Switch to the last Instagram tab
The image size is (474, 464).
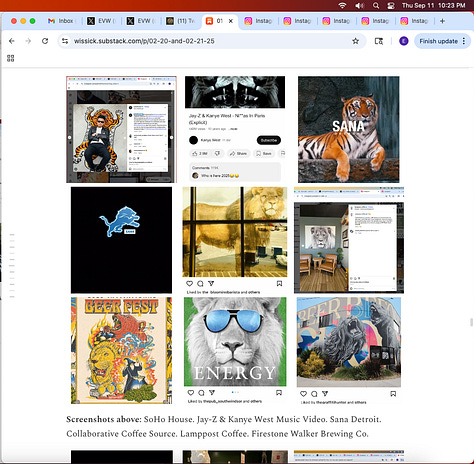click(414, 21)
